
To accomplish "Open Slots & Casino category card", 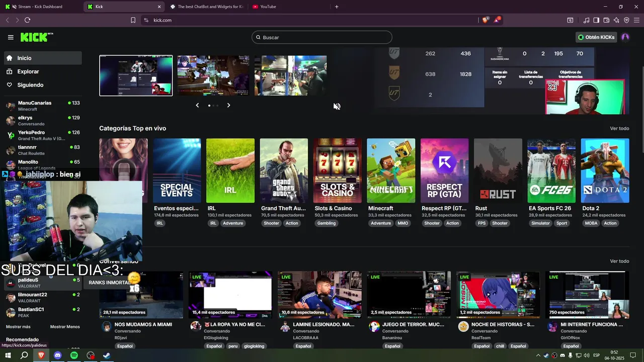I will click(337, 171).
